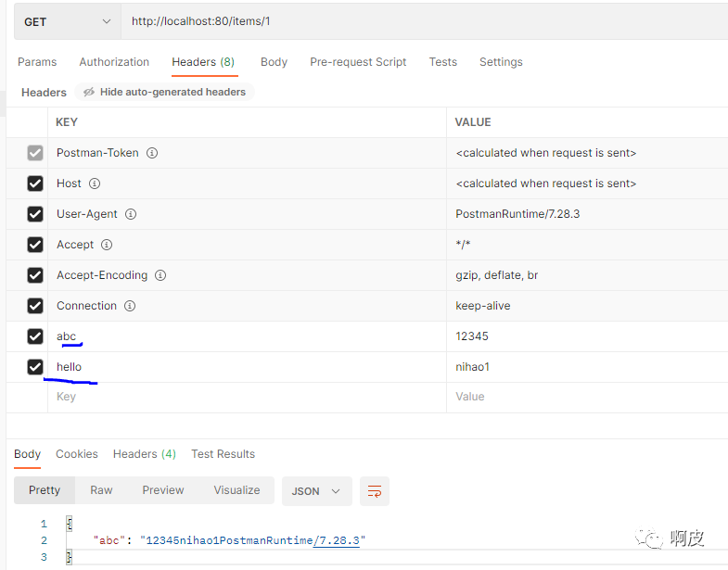Click info icon next to Postman-Token
The width and height of the screenshot is (728, 570).
tap(152, 153)
